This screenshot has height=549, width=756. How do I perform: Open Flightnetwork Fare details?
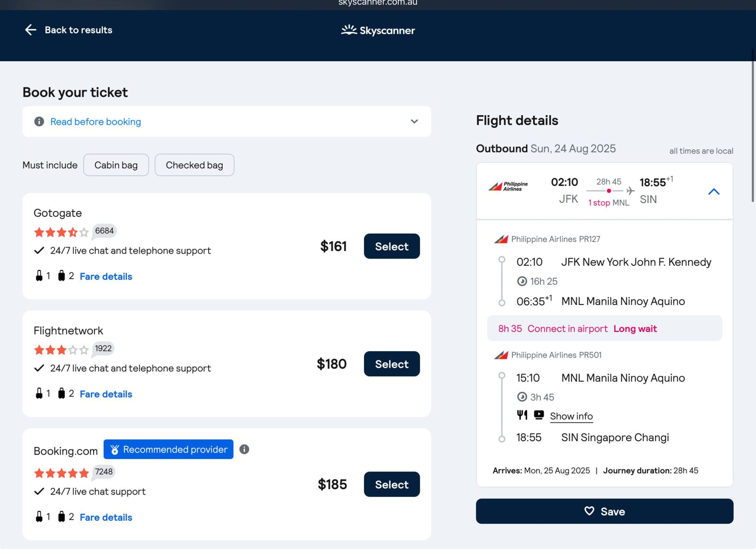[x=106, y=394]
